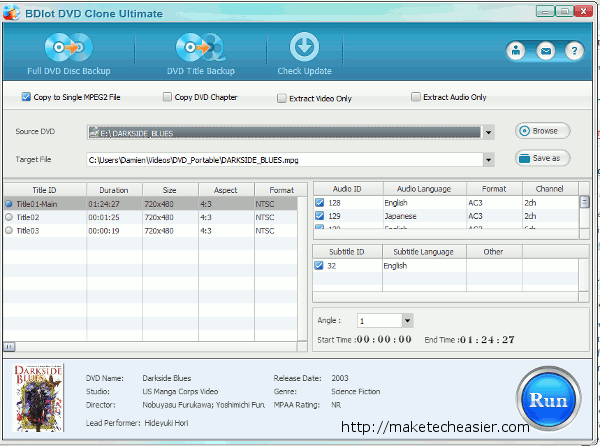Viewport: 600px width, 446px height.
Task: Expand the Source DVD dropdown
Action: click(x=489, y=132)
